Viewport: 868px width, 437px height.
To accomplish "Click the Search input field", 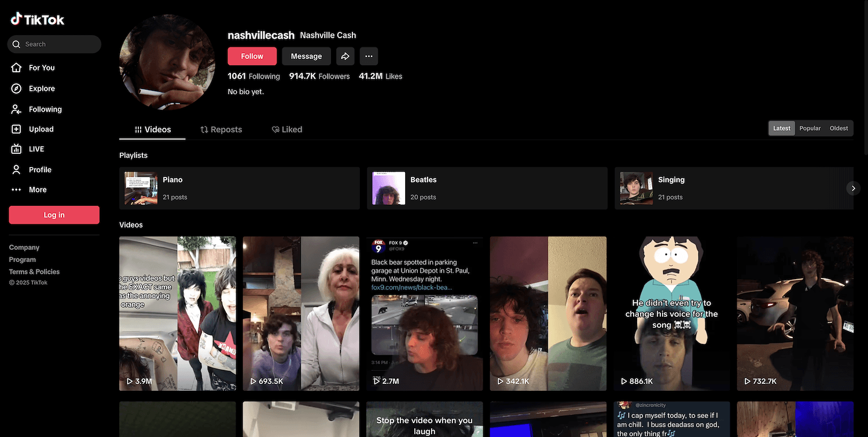I will [58, 44].
